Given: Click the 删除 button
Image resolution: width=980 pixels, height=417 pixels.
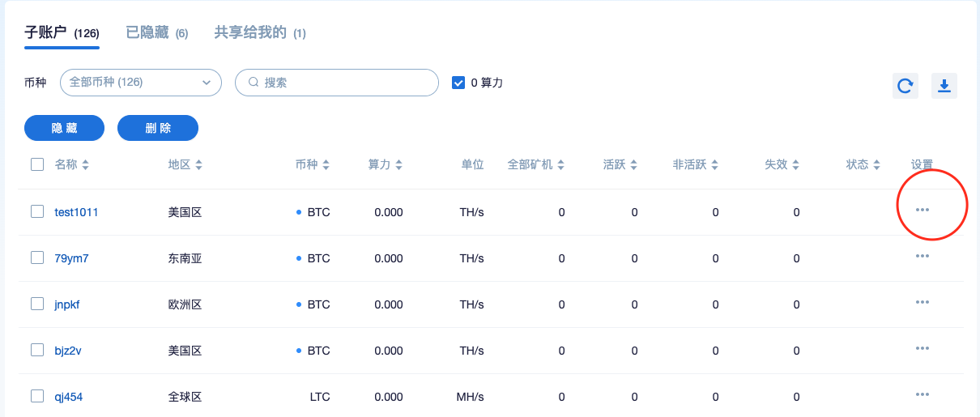Looking at the screenshot, I should (158, 128).
